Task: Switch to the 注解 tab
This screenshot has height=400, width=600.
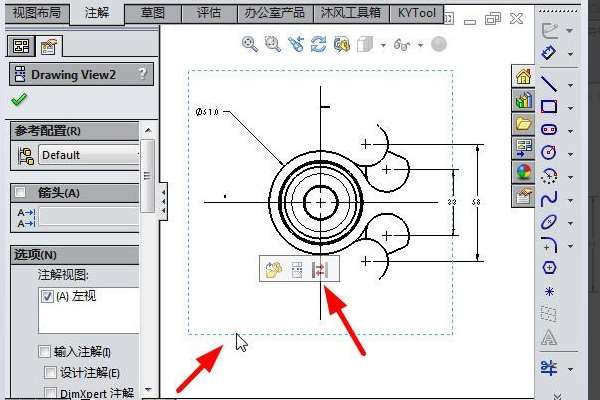Action: click(97, 13)
